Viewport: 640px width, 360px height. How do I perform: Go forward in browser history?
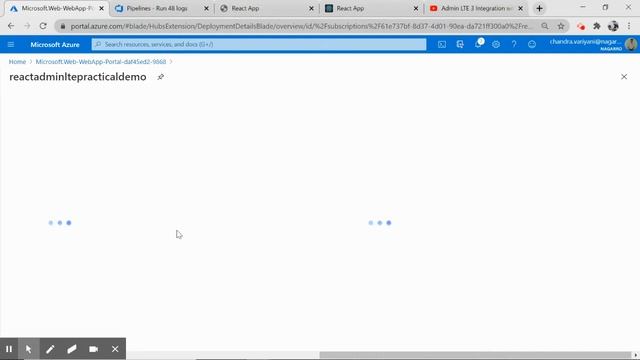pos(27,26)
